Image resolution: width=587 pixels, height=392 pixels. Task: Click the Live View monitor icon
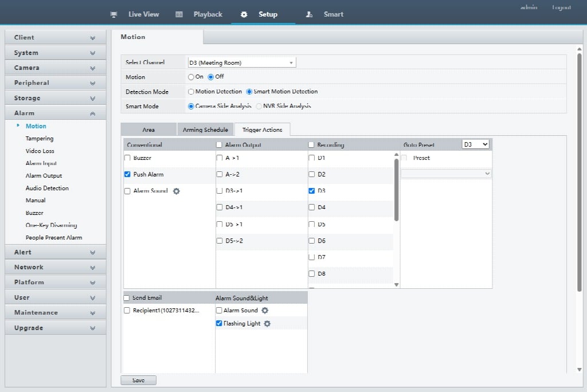pyautogui.click(x=114, y=14)
